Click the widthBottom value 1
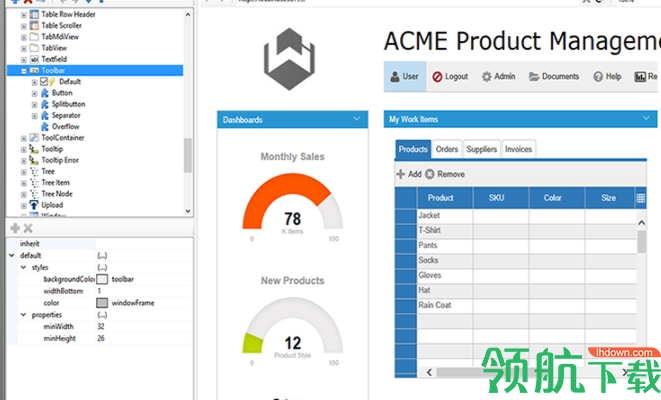Viewport: 661px width, 400px height. 99,291
